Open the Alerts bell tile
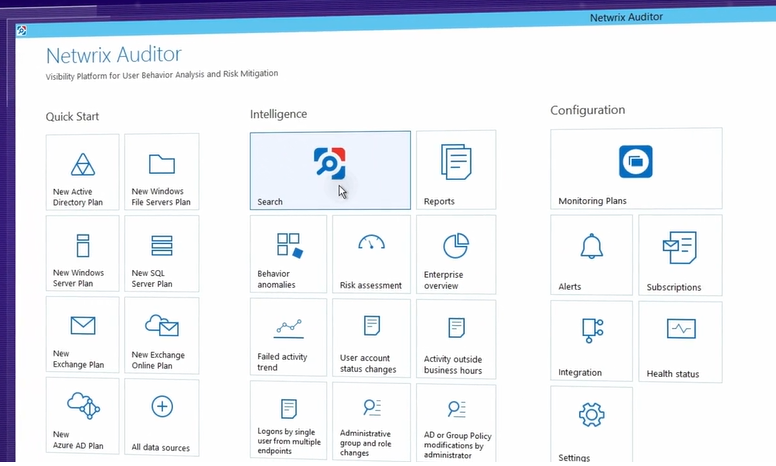776x466 pixels. [x=591, y=255]
